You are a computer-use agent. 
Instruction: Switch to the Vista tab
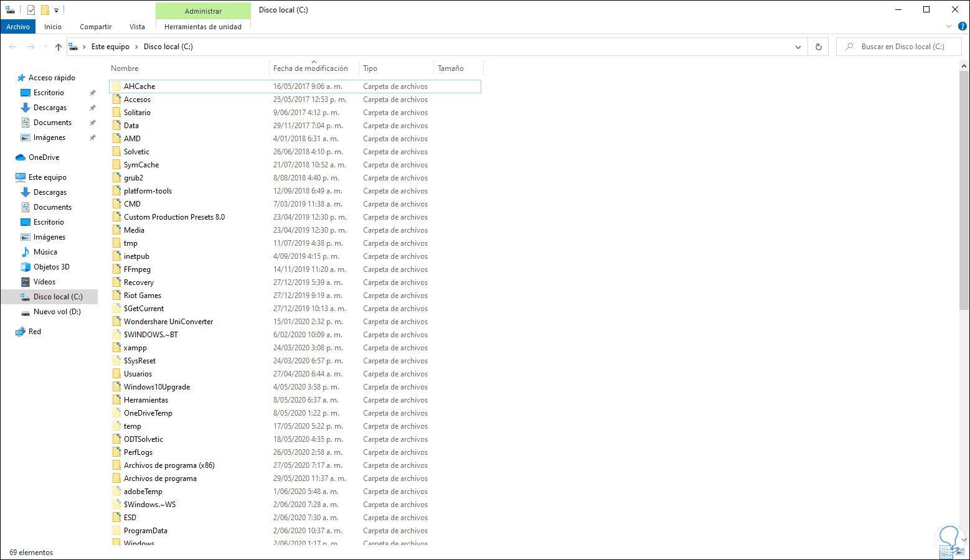137,27
